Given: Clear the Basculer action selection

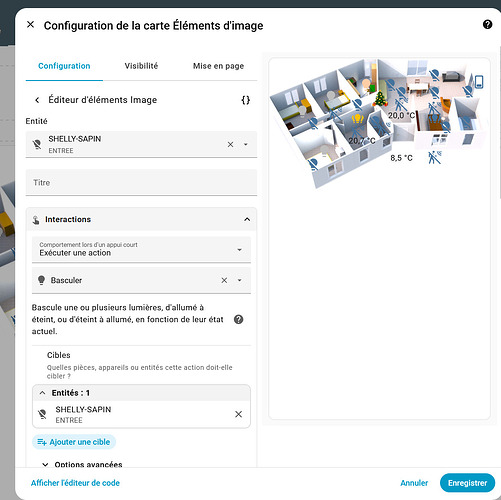Looking at the screenshot, I should click(224, 280).
